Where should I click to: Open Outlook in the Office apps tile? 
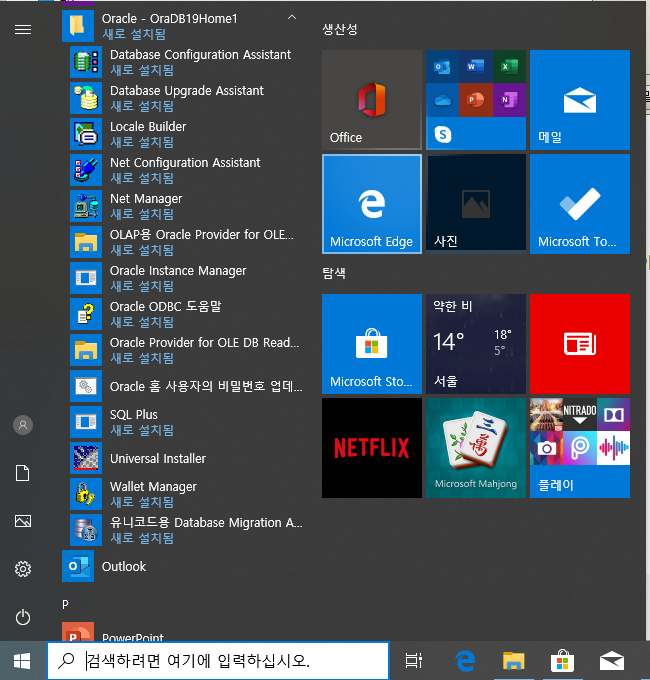pos(442,66)
